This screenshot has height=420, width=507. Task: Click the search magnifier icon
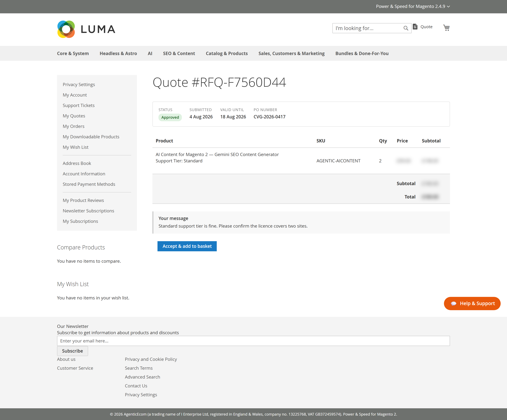coord(406,28)
